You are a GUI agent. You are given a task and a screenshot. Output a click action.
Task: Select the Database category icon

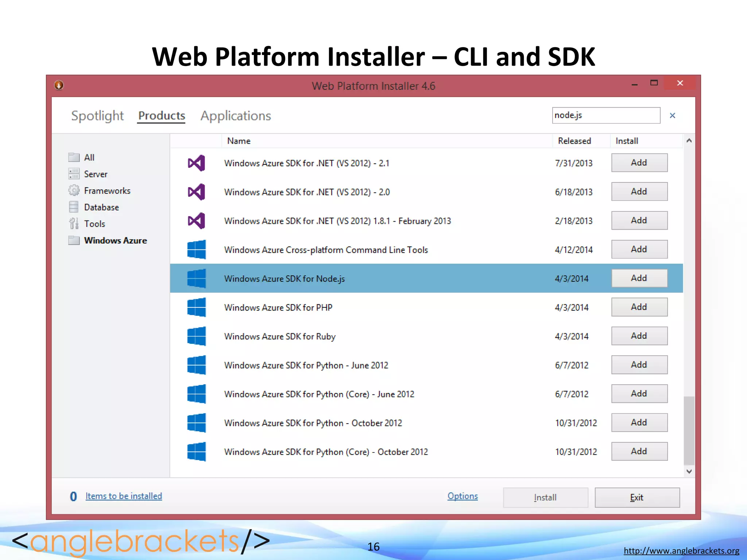pyautogui.click(x=74, y=207)
